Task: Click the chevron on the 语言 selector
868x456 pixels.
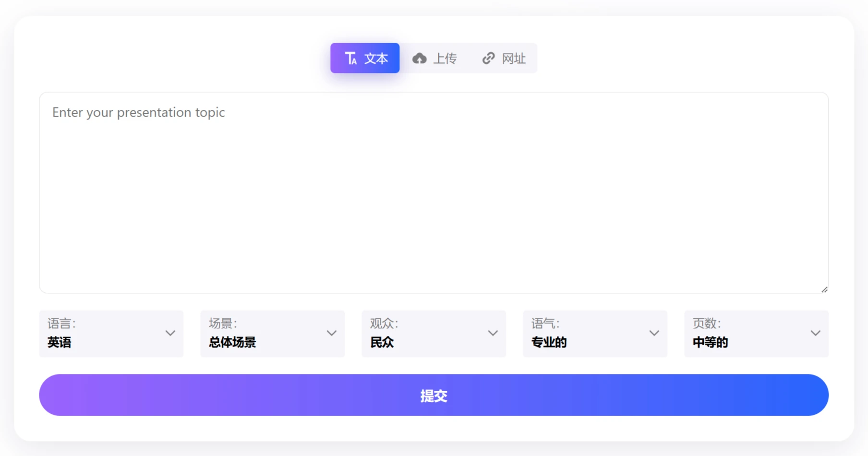Action: click(x=170, y=333)
